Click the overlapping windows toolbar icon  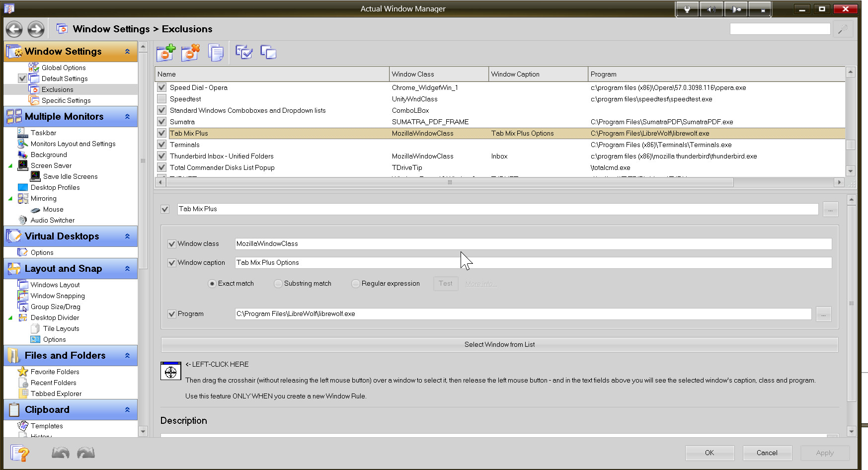268,52
